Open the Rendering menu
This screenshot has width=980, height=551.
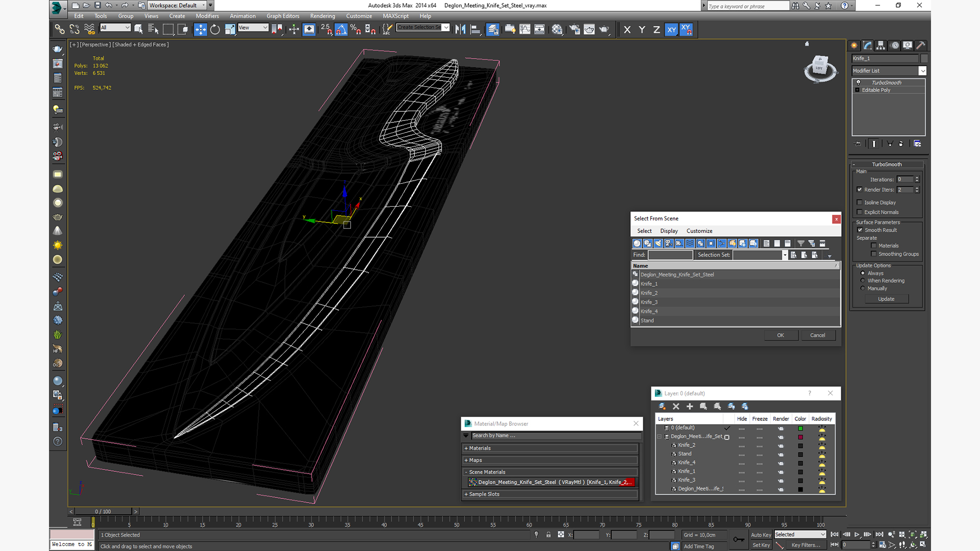tap(323, 16)
